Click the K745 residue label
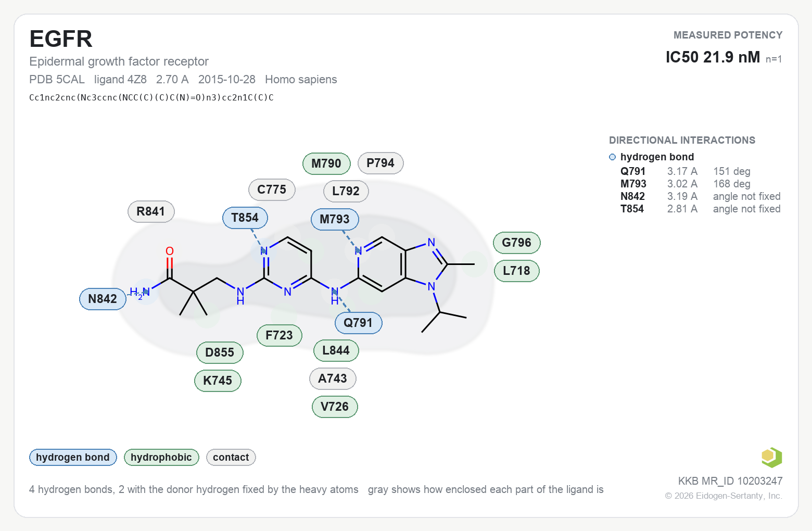This screenshot has height=531, width=812. [x=218, y=381]
